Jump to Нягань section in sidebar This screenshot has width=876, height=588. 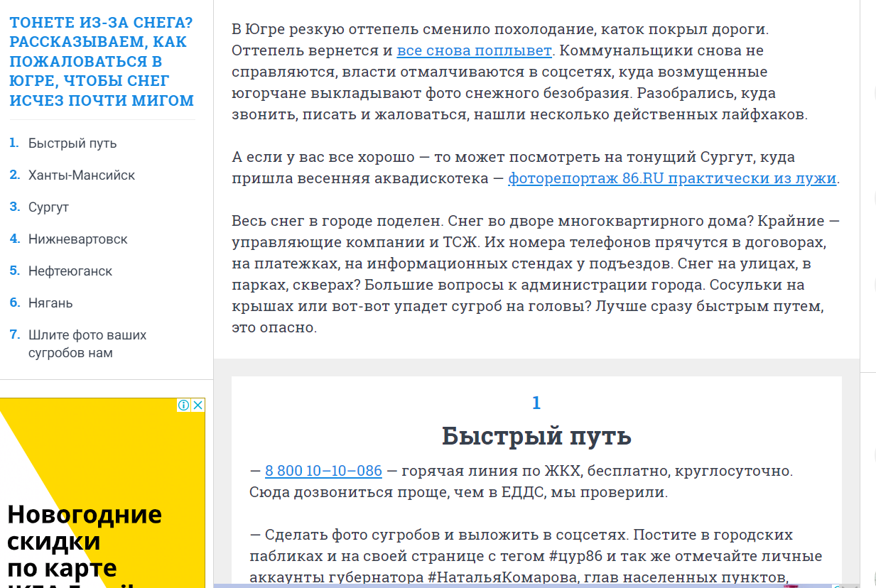coord(50,303)
